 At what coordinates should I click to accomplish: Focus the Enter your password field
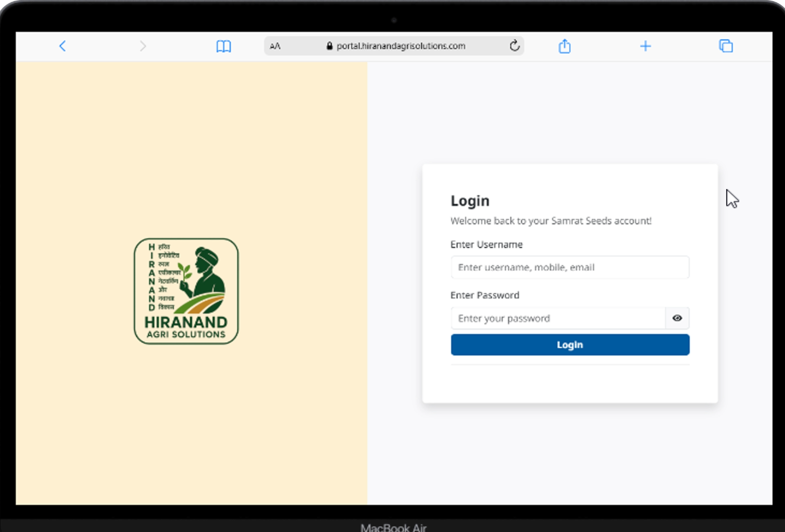pos(558,318)
